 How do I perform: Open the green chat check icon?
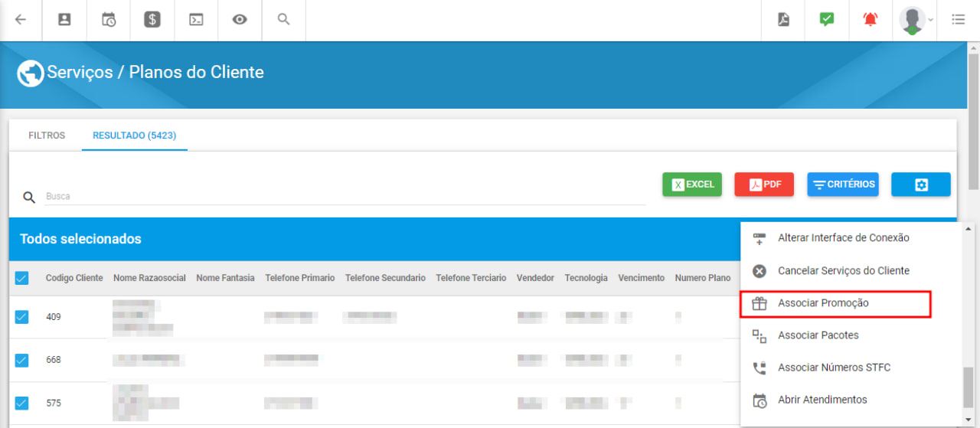point(827,20)
